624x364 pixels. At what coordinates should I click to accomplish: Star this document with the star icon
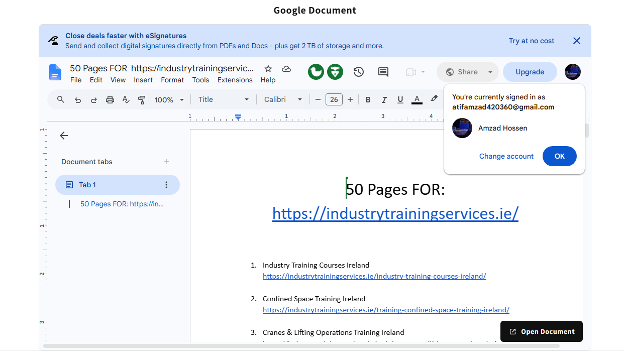(x=268, y=69)
